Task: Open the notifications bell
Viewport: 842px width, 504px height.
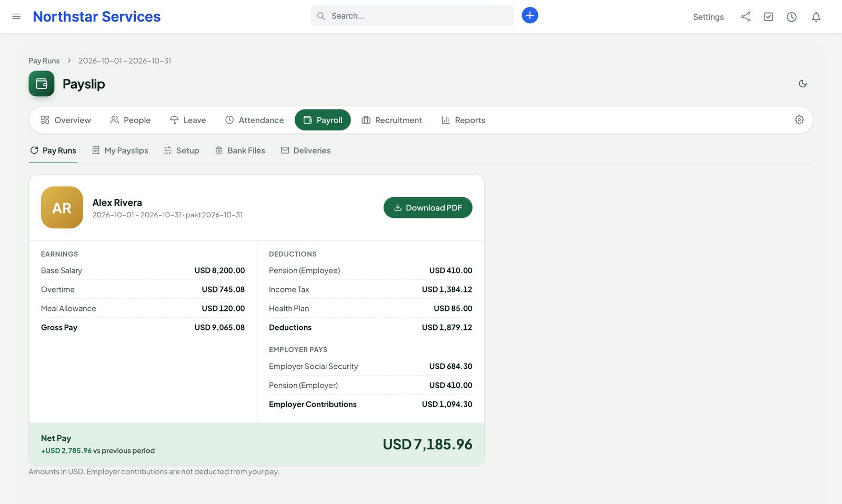Action: (816, 17)
